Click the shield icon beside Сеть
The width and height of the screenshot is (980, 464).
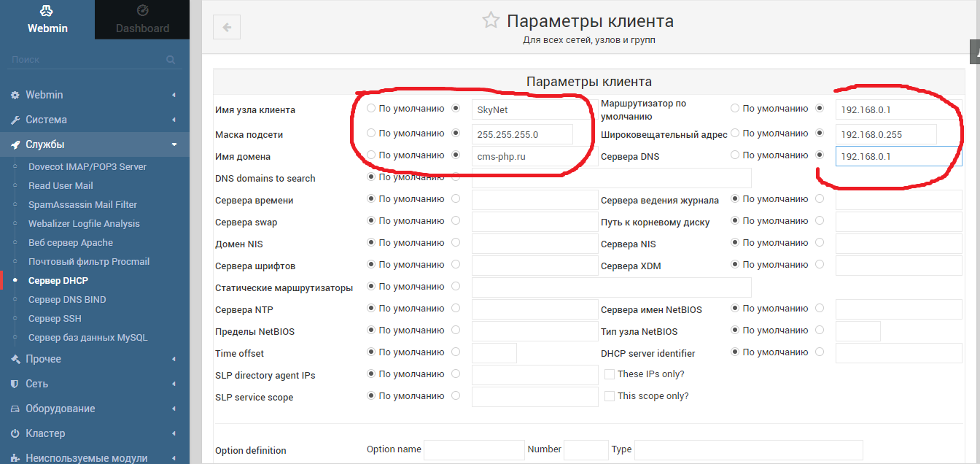[x=15, y=384]
